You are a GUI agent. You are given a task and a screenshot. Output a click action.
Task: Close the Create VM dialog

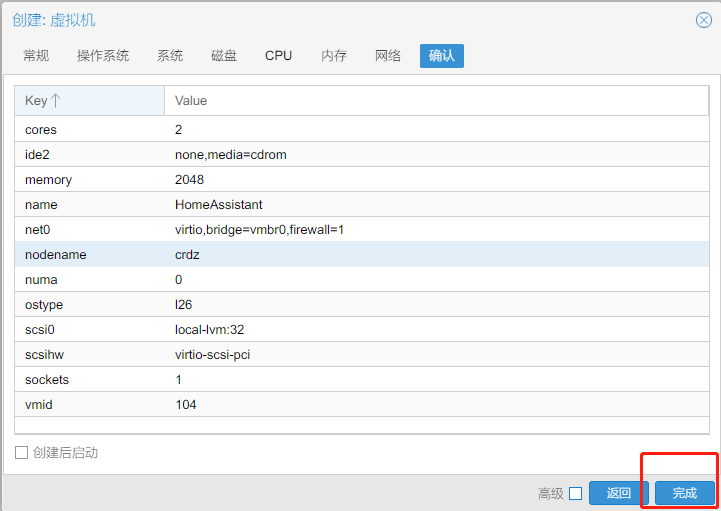[704, 20]
